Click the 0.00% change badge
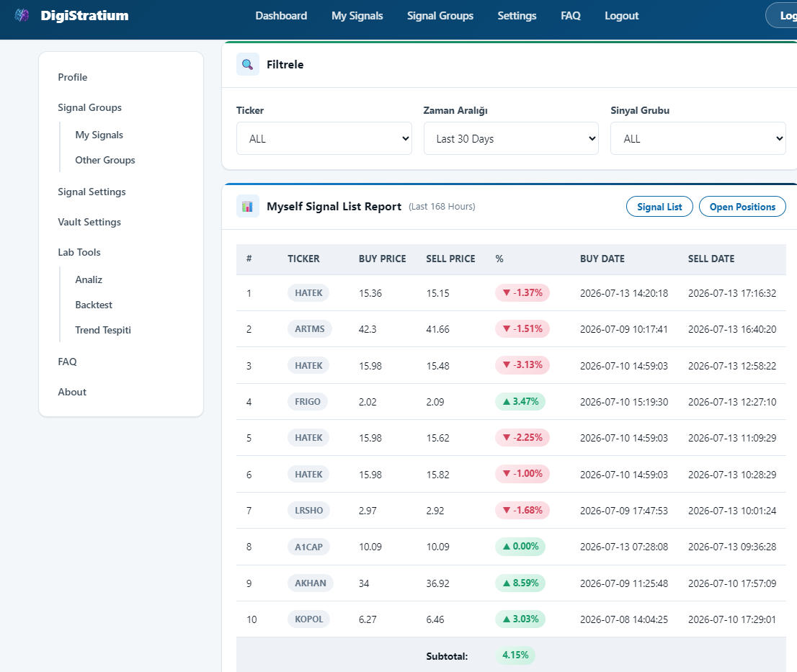Image resolution: width=797 pixels, height=672 pixels. click(520, 547)
